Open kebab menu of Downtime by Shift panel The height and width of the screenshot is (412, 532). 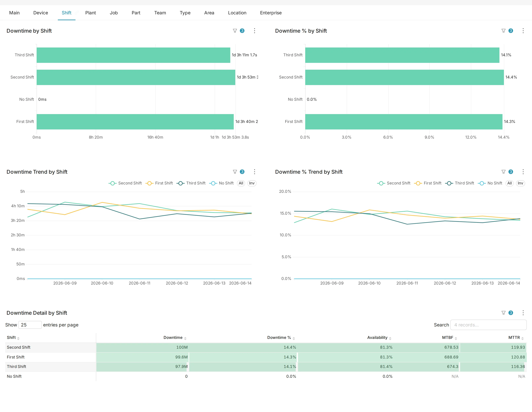point(255,31)
